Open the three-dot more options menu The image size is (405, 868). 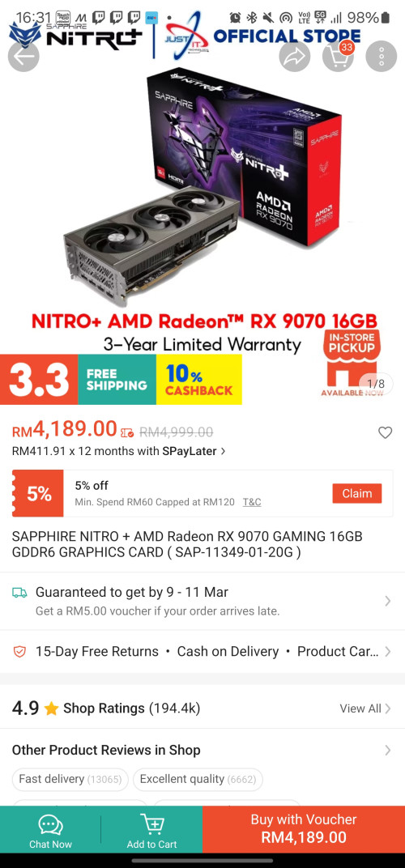(x=382, y=56)
